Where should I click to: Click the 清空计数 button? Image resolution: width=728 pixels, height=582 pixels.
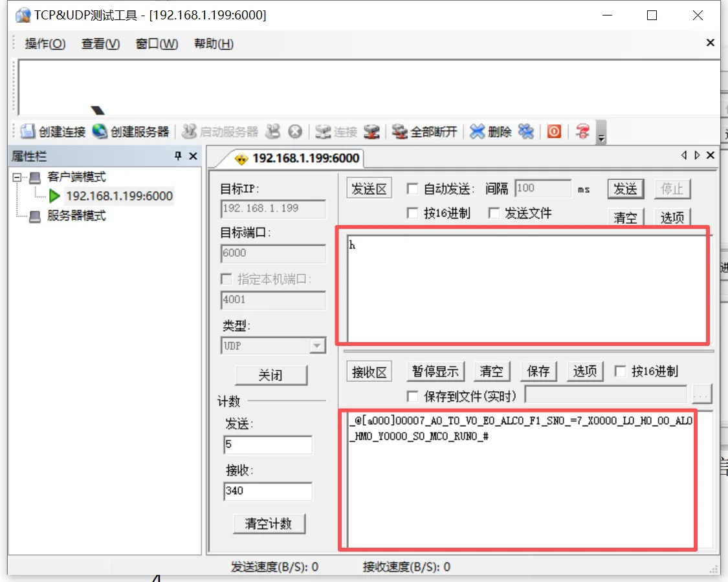pyautogui.click(x=269, y=524)
